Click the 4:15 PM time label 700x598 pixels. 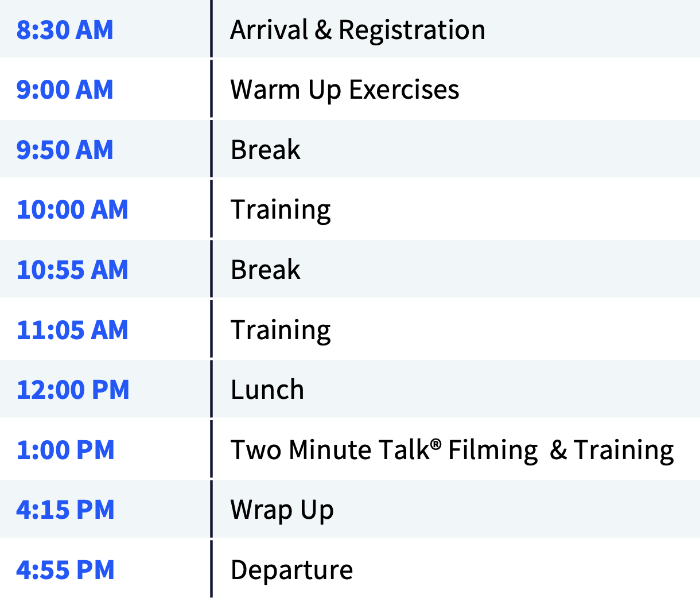[x=65, y=510]
